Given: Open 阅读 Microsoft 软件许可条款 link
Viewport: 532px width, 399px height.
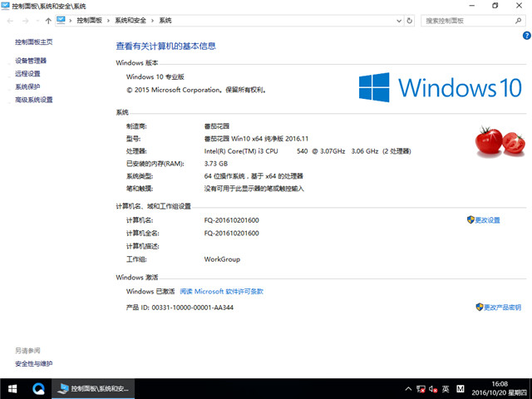Looking at the screenshot, I should (222, 292).
